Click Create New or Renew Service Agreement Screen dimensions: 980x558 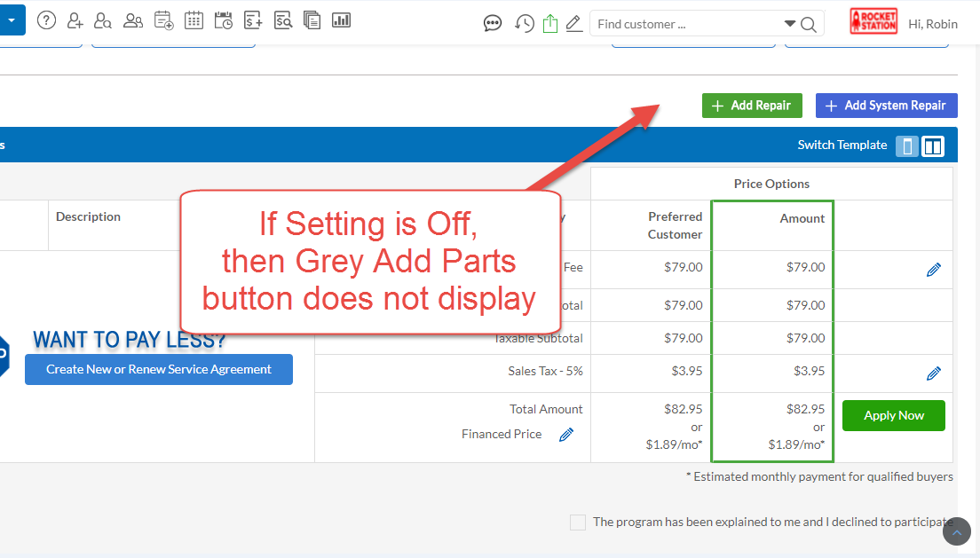point(159,369)
